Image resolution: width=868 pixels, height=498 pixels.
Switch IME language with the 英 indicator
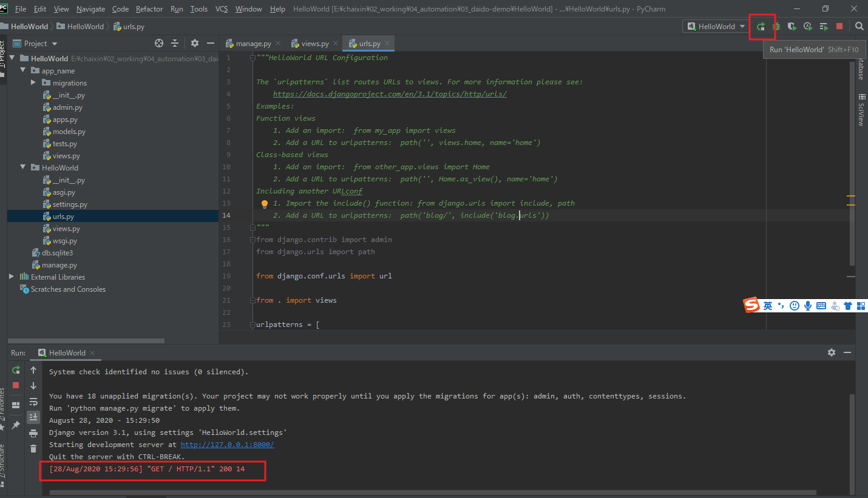768,306
